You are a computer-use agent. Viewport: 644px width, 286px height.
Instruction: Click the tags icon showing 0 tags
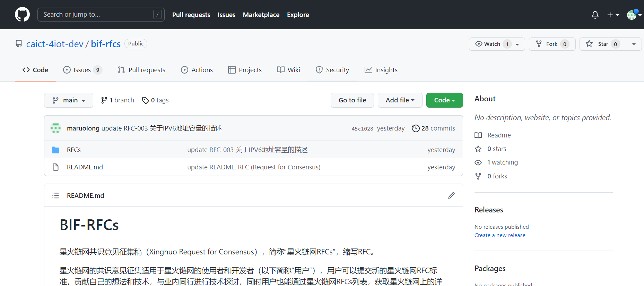[x=145, y=100]
